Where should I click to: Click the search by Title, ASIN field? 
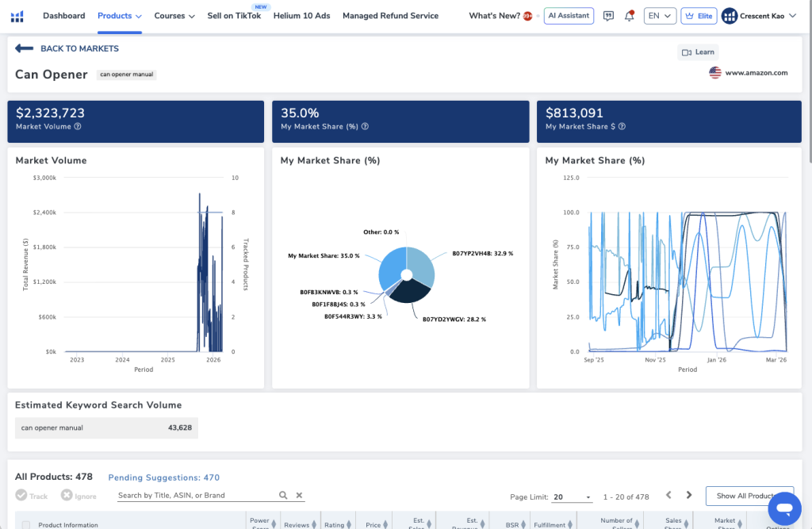pyautogui.click(x=195, y=496)
